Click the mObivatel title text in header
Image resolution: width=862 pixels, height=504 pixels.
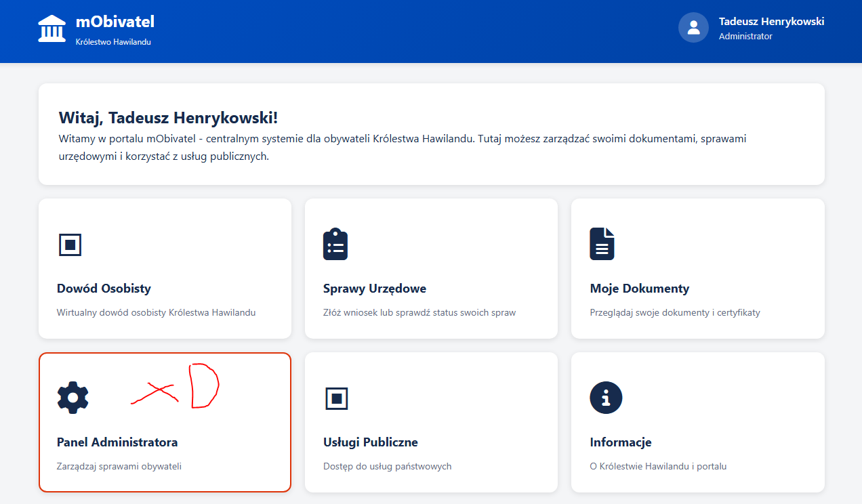(115, 22)
